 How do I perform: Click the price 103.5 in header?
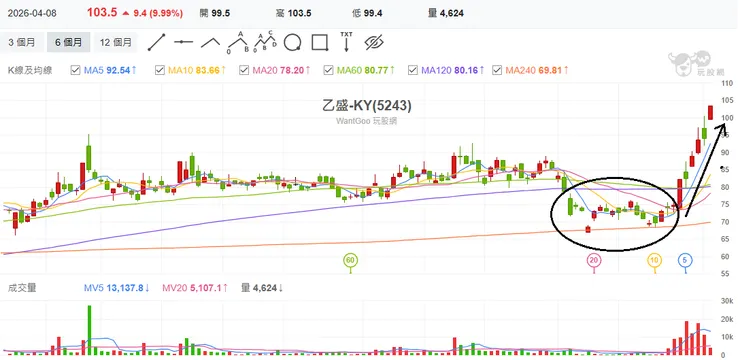(101, 13)
